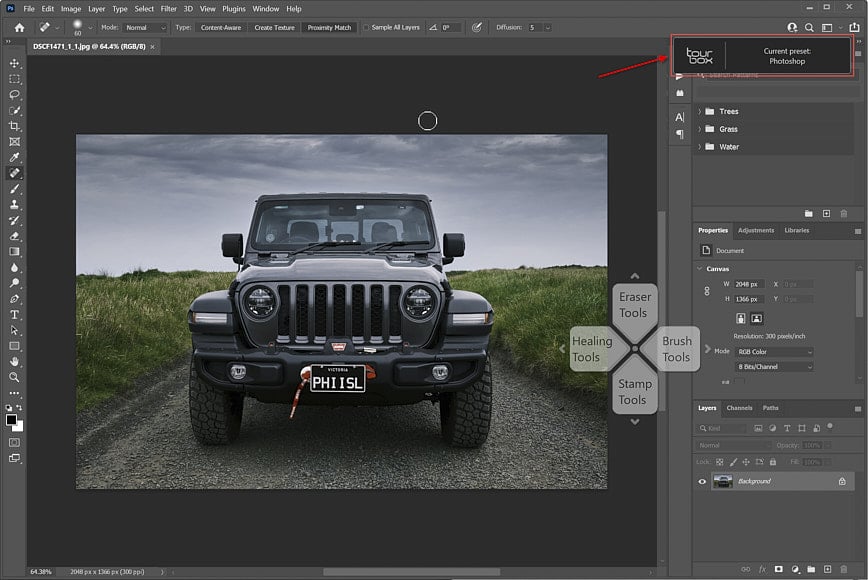
Task: Choose Eraser Tools in TourBox overlay
Action: pos(634,305)
